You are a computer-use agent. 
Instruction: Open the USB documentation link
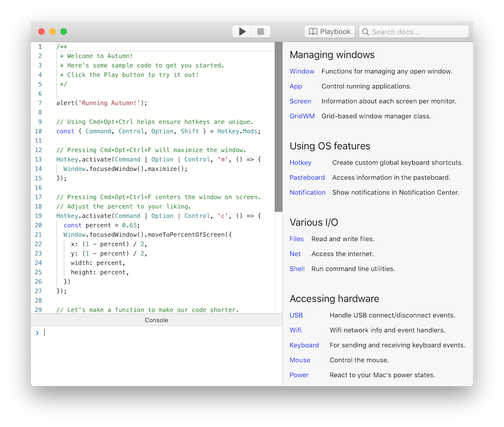point(296,315)
